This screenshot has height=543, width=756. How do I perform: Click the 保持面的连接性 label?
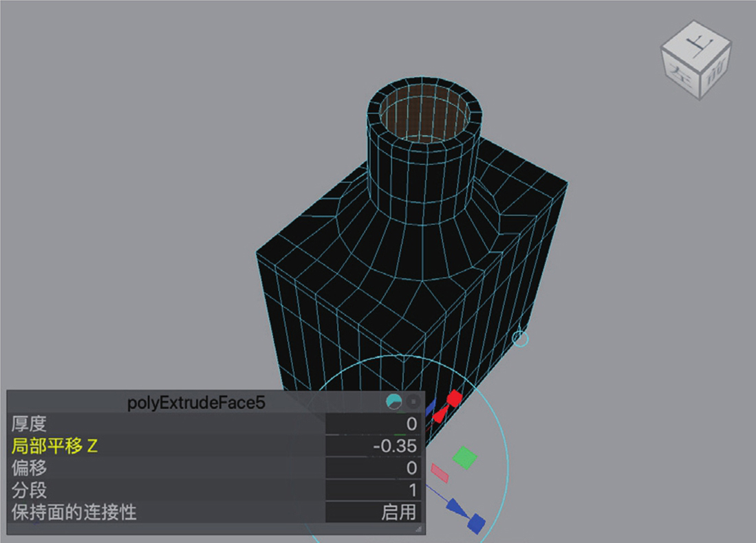[74, 511]
